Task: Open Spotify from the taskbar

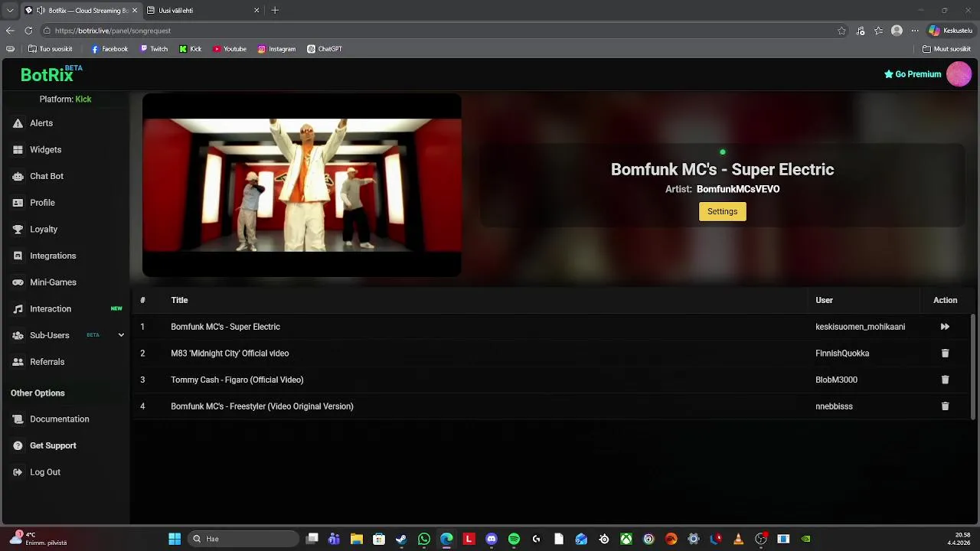Action: click(514, 539)
